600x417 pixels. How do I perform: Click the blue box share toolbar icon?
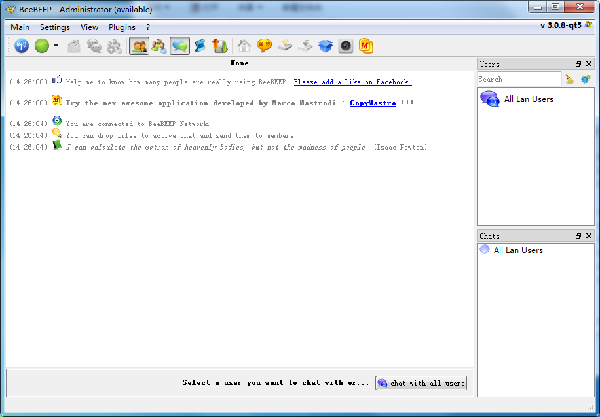(325, 46)
